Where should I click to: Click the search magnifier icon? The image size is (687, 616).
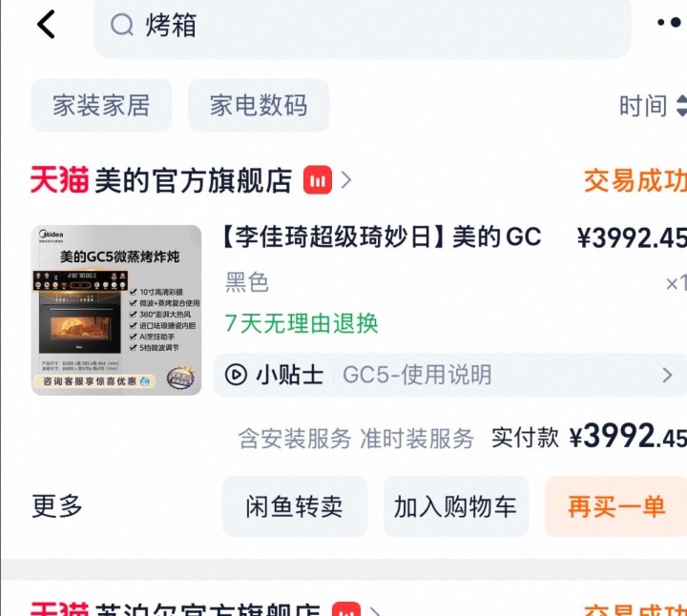click(122, 25)
